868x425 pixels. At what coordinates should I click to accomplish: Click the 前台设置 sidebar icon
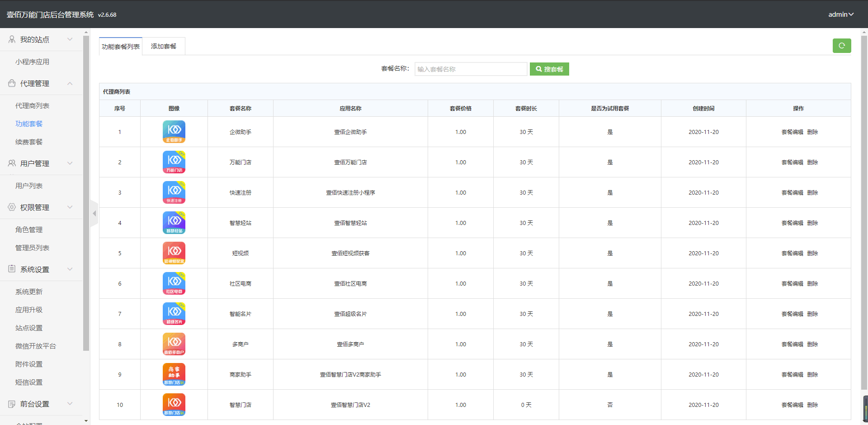pyautogui.click(x=12, y=404)
